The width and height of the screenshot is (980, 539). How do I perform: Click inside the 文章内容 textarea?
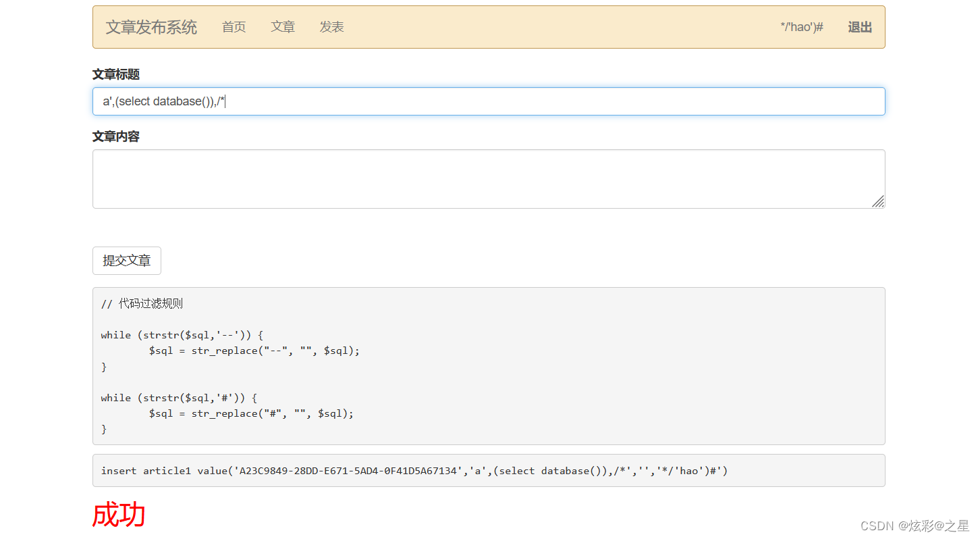coord(489,179)
